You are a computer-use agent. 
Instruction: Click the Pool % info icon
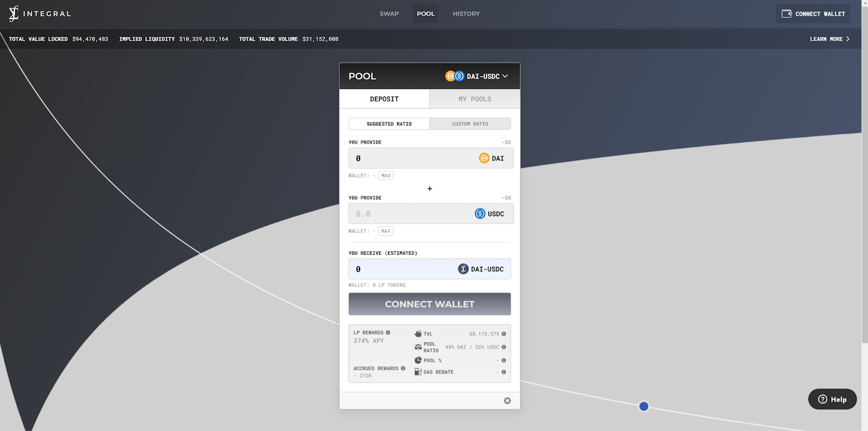point(504,361)
